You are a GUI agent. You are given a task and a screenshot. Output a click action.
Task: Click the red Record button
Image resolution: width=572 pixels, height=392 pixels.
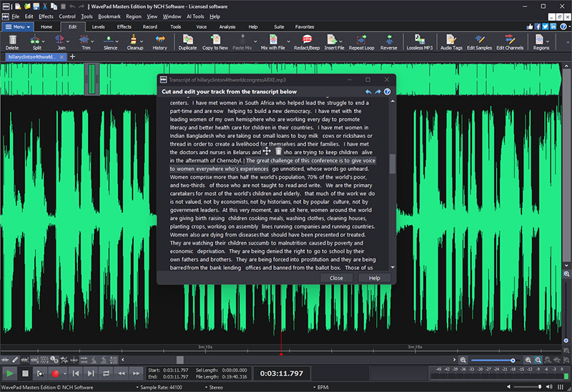pos(55,373)
